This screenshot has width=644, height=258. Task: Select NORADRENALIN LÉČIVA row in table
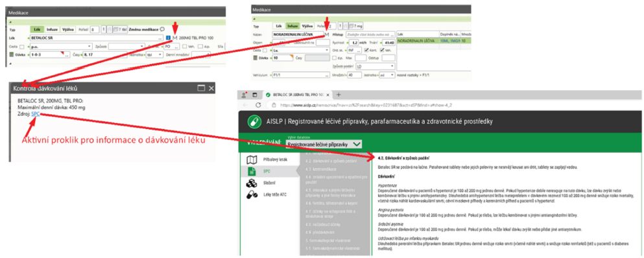click(x=434, y=41)
